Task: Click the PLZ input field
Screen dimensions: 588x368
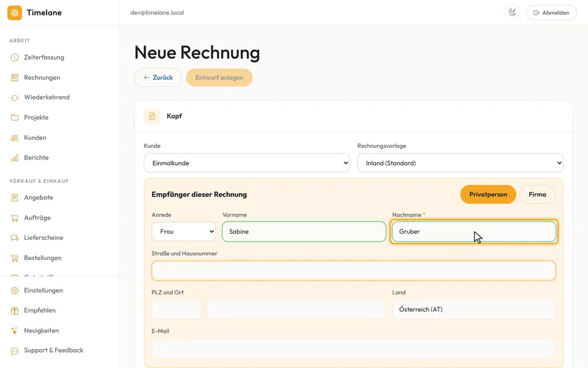Action: (176, 309)
